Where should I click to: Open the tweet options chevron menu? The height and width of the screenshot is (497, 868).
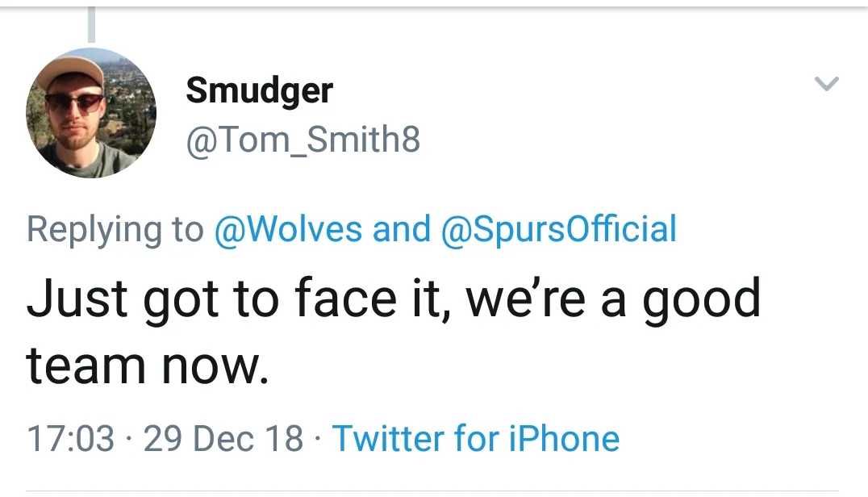[827, 84]
